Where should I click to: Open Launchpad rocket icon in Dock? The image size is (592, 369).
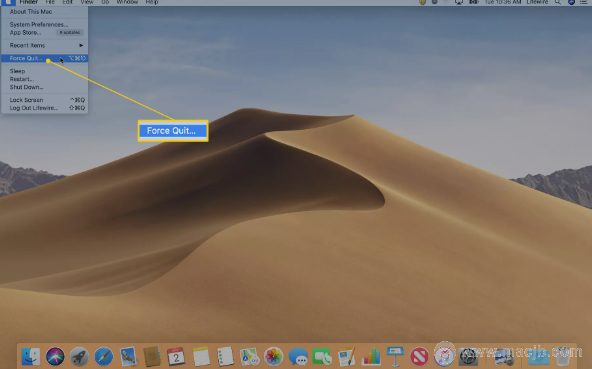pos(79,357)
